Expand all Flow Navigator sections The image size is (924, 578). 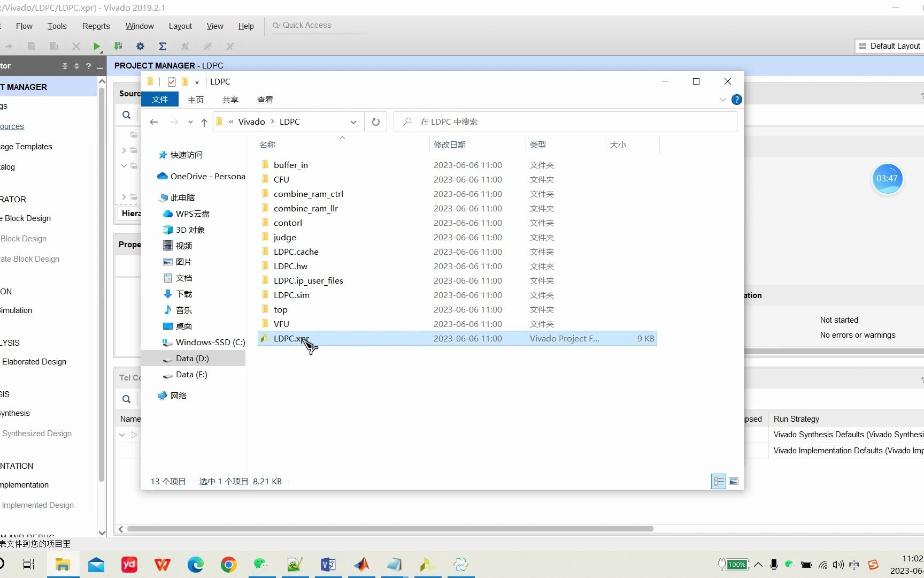click(x=76, y=66)
